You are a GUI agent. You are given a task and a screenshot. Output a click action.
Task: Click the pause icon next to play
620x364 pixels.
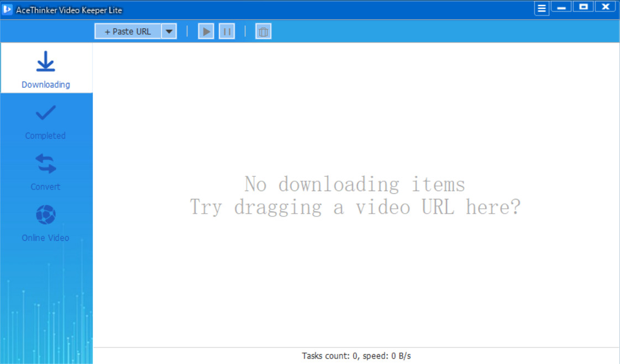click(x=227, y=31)
